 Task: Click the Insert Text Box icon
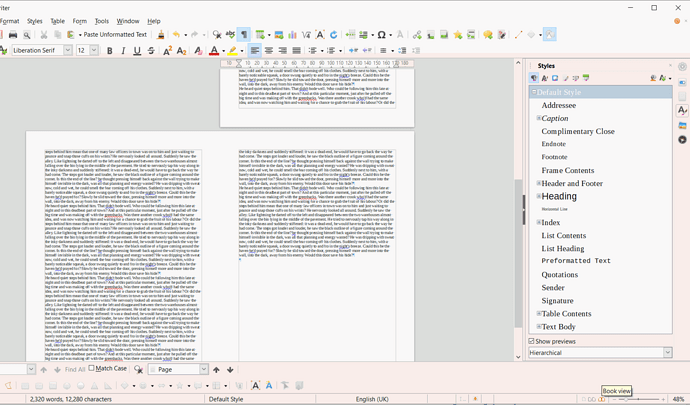pos(320,35)
